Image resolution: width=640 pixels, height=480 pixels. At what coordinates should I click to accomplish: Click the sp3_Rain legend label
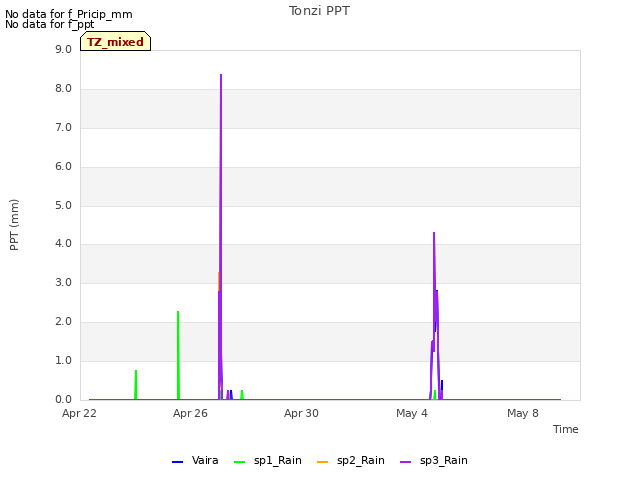pos(444,460)
